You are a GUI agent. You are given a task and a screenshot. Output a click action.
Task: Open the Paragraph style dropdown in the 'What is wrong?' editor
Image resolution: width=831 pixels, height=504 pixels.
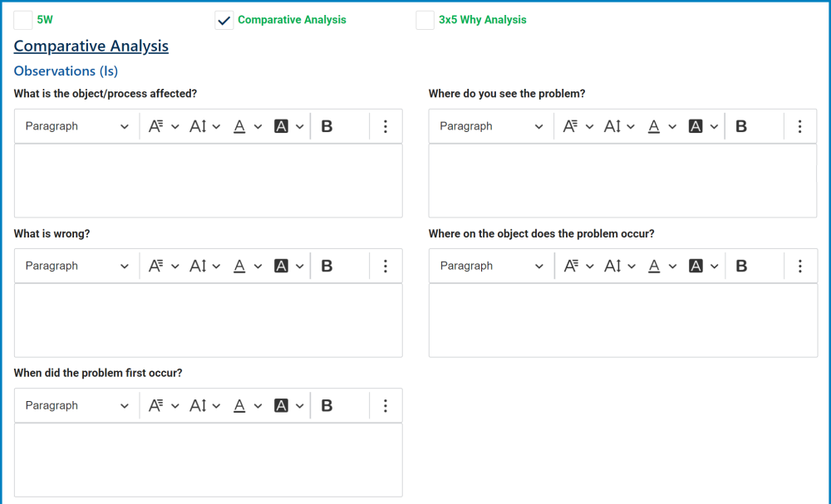(76, 266)
